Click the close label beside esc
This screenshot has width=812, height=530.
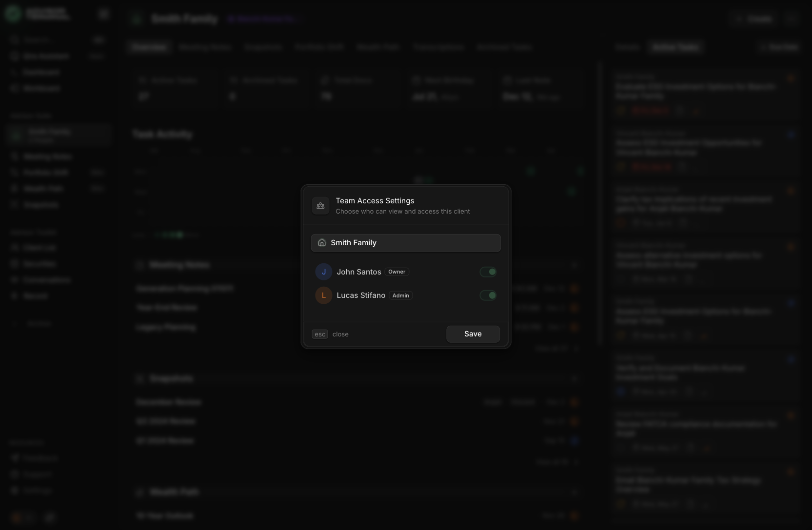[x=340, y=334]
